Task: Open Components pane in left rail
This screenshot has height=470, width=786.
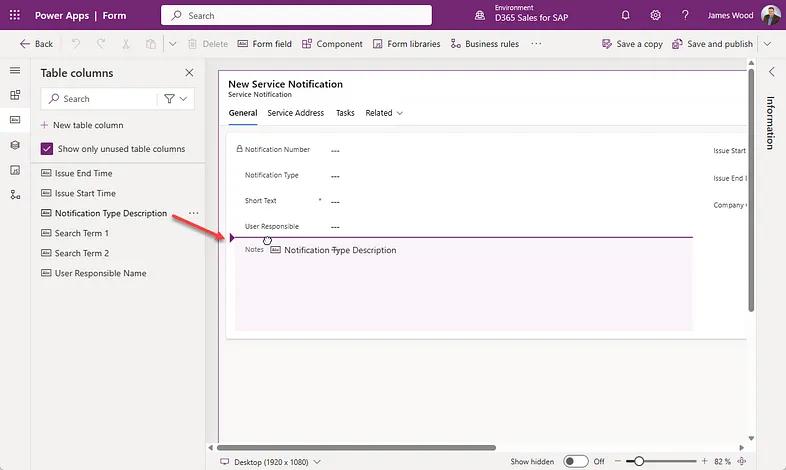Action: (15, 95)
